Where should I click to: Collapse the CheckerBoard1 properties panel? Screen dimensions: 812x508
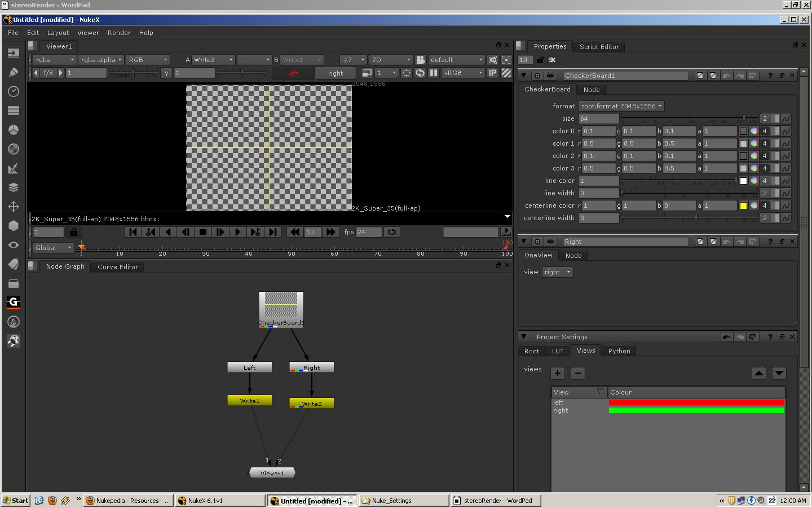[523, 75]
